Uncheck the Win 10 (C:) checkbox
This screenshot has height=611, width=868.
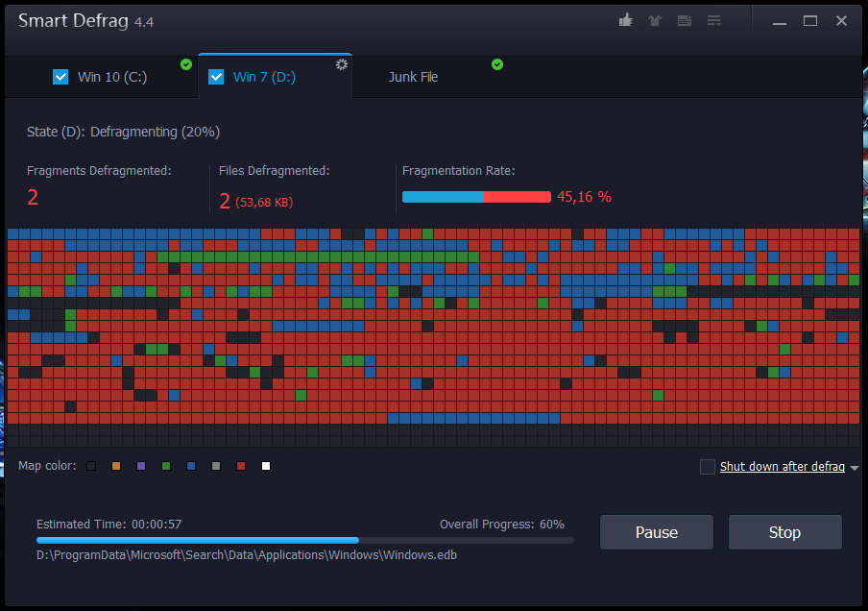point(60,77)
